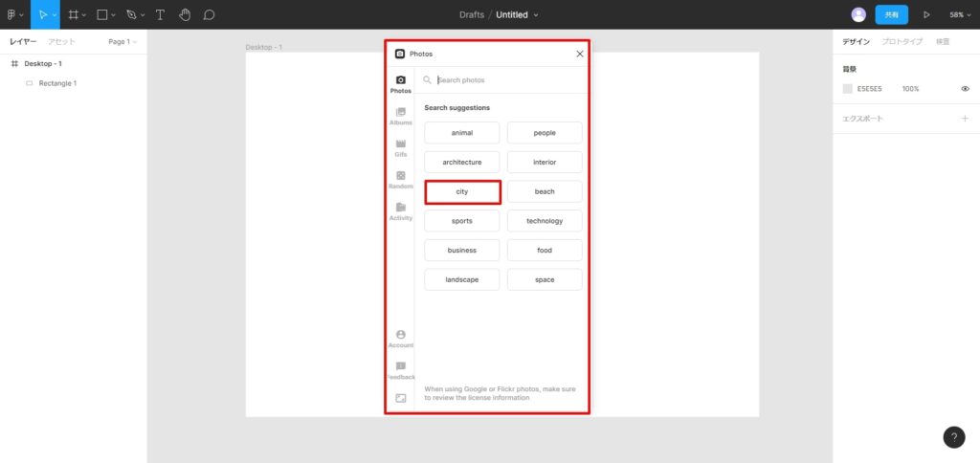
Task: Select the Comment tool
Action: (x=209, y=14)
